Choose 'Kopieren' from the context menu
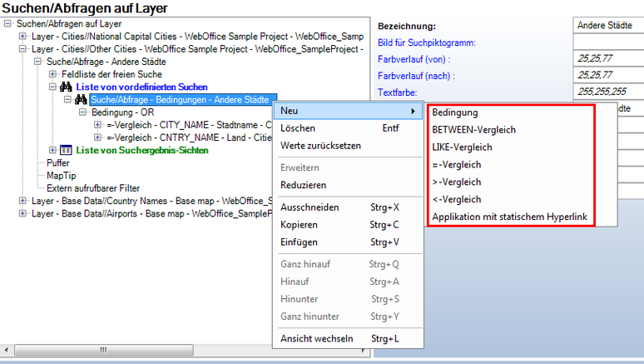 pyautogui.click(x=300, y=224)
